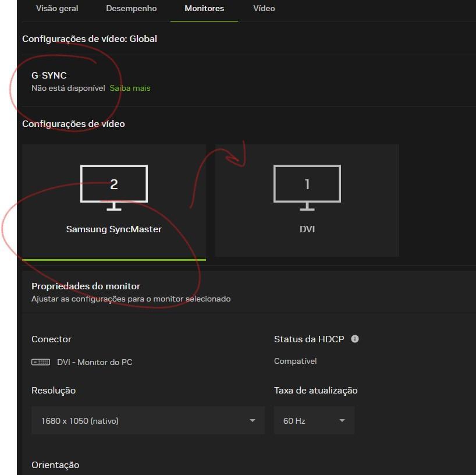Click the 'Resolução' label

click(54, 390)
